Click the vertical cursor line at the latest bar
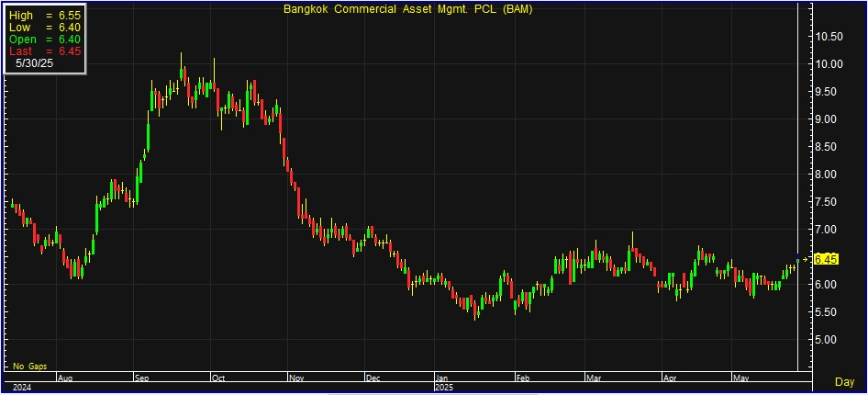 (797, 187)
